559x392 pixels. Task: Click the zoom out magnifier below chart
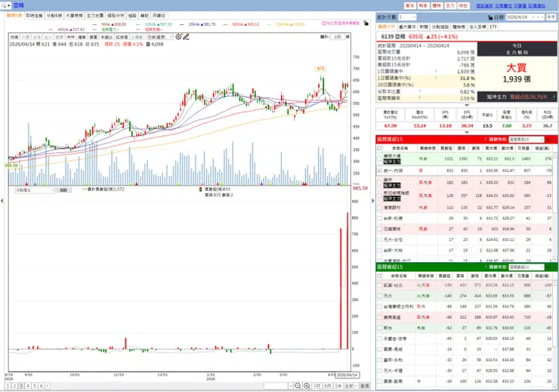coord(298,386)
